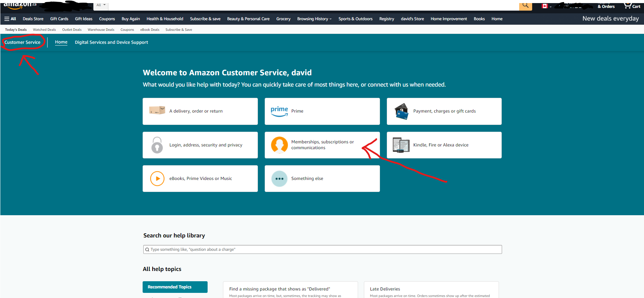
Task: Open Home category in navigation bar
Action: [x=497, y=19]
